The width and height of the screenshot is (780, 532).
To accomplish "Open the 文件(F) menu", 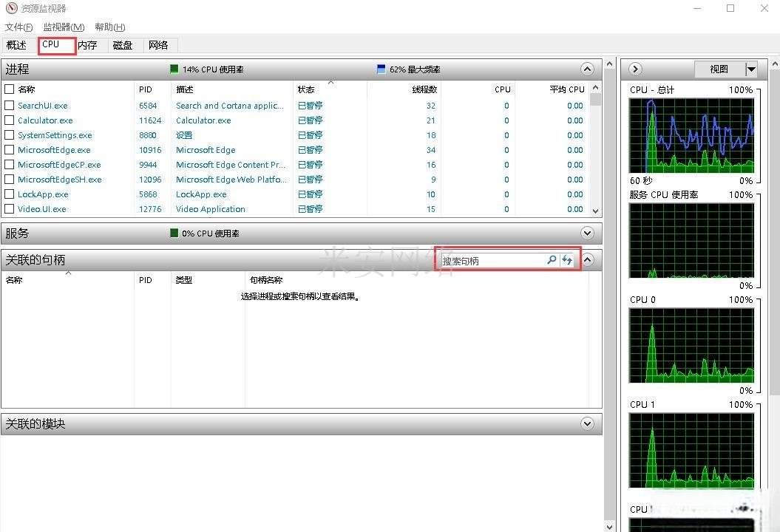I will [19, 27].
